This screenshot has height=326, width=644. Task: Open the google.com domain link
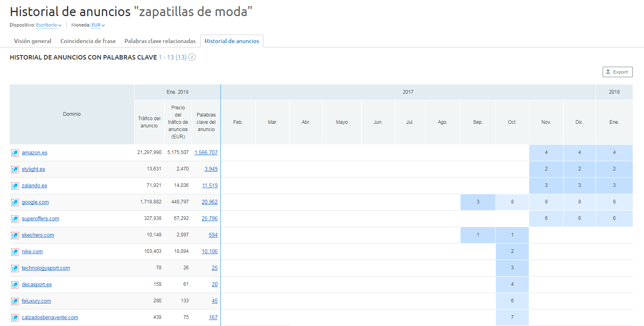[x=35, y=202]
